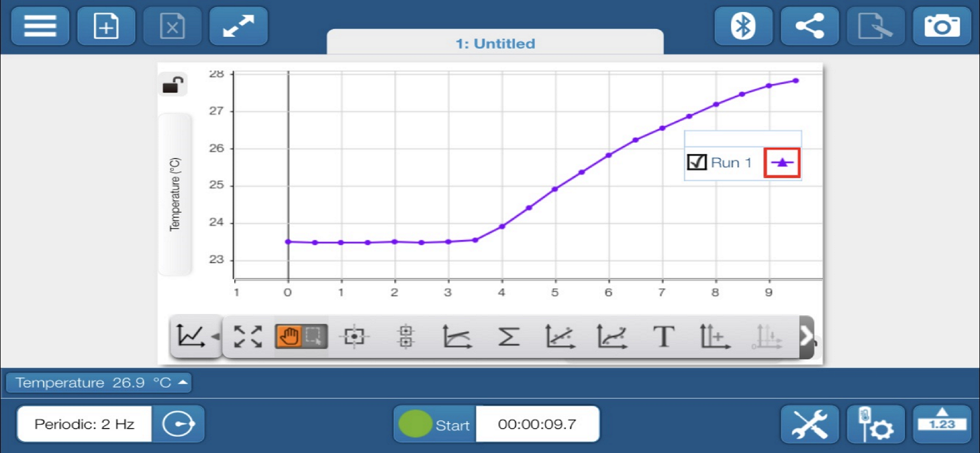Screen dimensions: 980x453
Task: Toggle the axis lock padlock
Action: pyautogui.click(x=173, y=85)
